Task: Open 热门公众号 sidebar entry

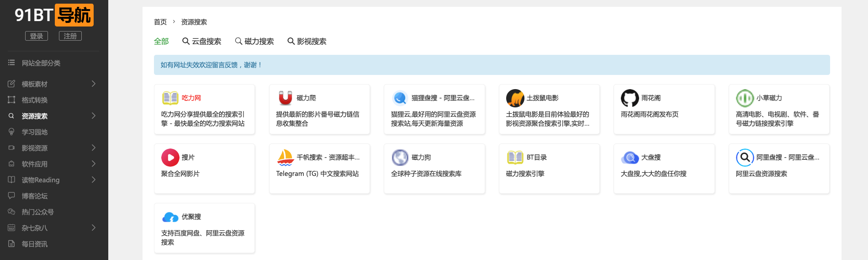Action: (x=38, y=212)
